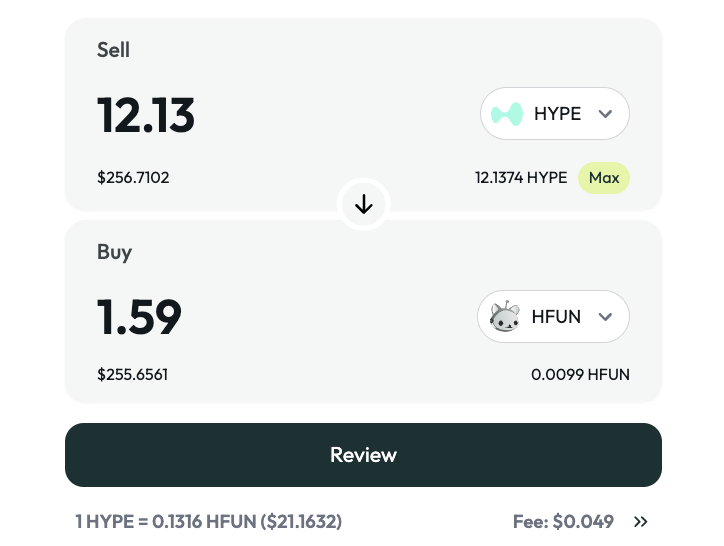Screen dimensions: 724x546
Task: Click the 0.0099 HFUN balance text
Action: 580,375
